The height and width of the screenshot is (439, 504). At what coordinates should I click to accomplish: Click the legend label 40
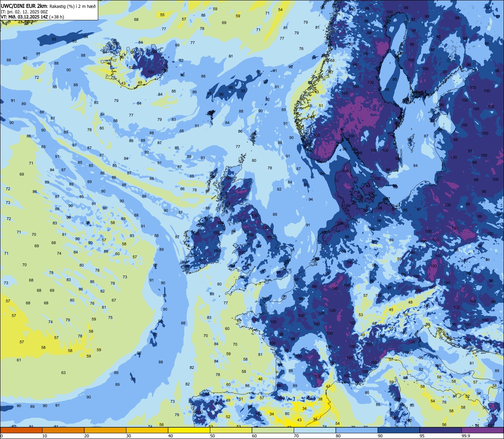170,436
